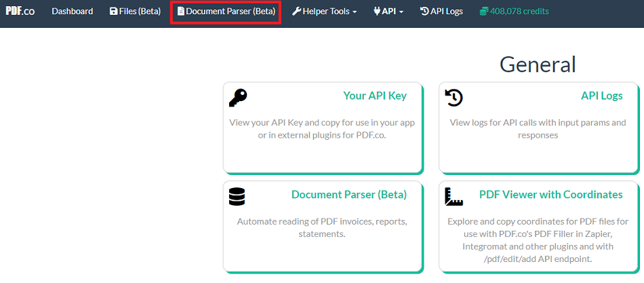Open PDF Viewer with Coordinates card title
The height and width of the screenshot is (283, 644).
551,195
